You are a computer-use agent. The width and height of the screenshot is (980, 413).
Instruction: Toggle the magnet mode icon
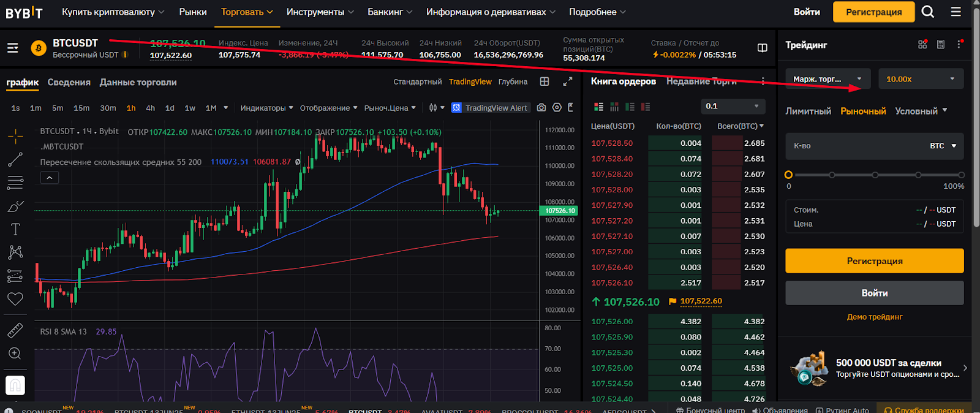[15, 385]
